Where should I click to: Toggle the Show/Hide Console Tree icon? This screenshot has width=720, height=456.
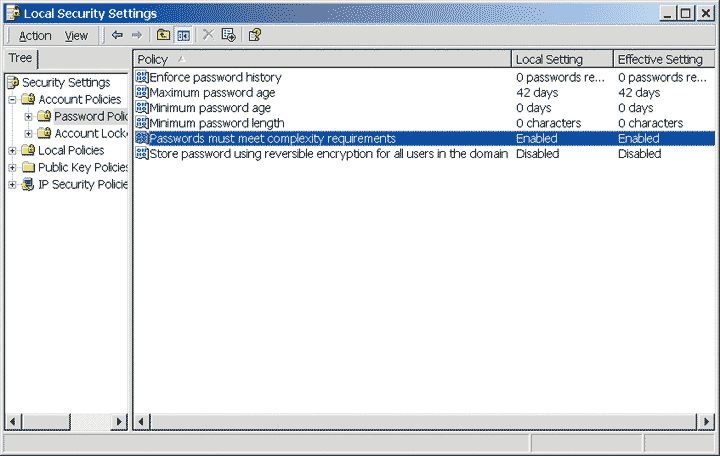pos(183,35)
